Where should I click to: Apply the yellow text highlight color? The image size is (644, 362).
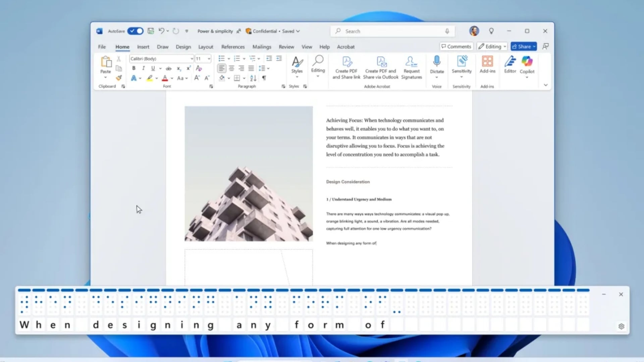pyautogui.click(x=150, y=78)
